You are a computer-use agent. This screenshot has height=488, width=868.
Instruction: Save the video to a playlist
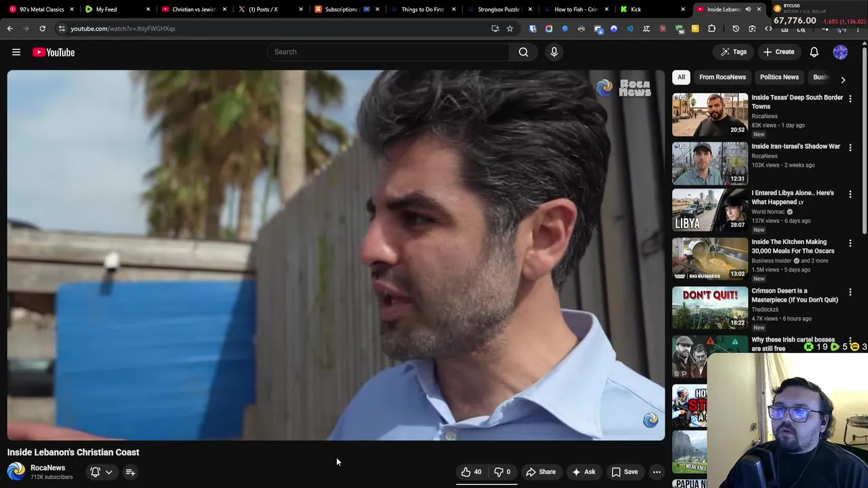point(625,472)
